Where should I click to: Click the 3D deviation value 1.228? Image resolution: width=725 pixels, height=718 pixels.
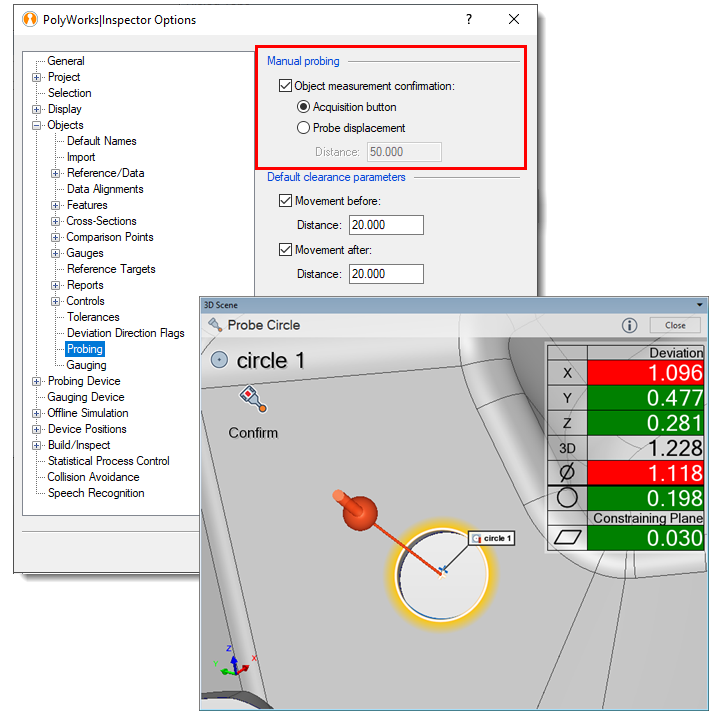pos(645,448)
